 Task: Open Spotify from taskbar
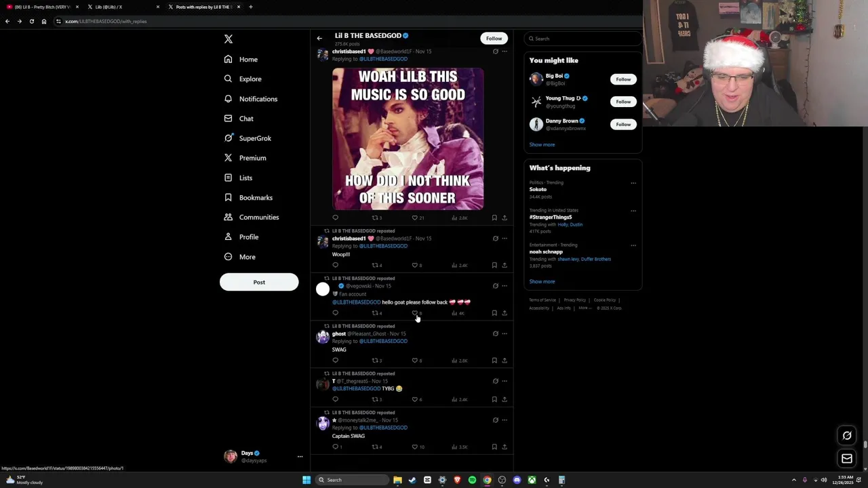[472, 480]
